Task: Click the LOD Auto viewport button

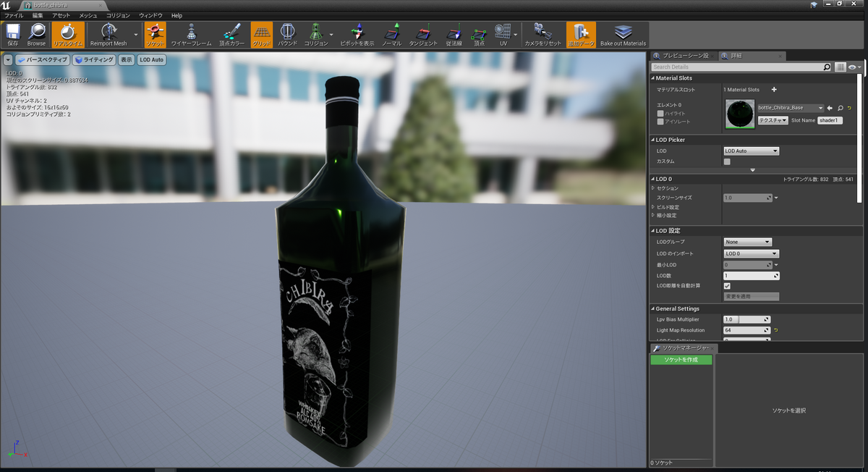Action: point(152,59)
